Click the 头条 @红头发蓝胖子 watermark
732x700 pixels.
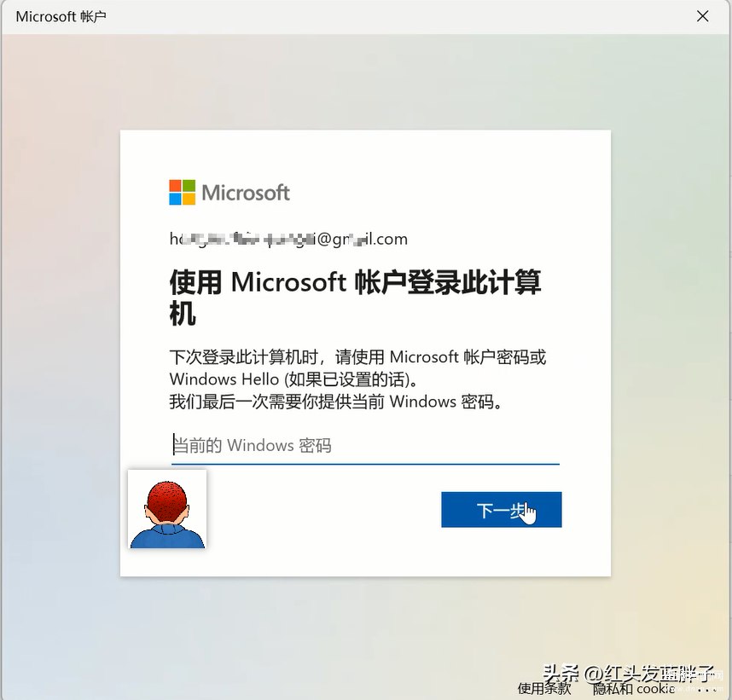pyautogui.click(x=629, y=674)
